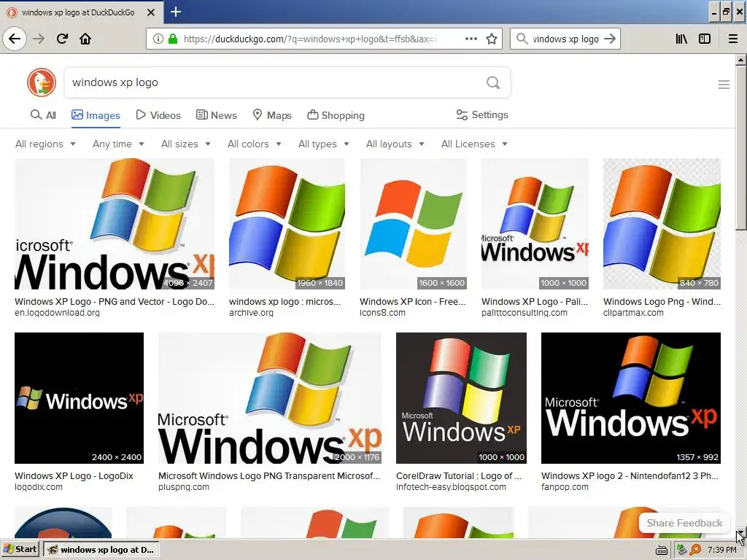
Task: Open the Library bookshelf icon
Action: coord(681,39)
